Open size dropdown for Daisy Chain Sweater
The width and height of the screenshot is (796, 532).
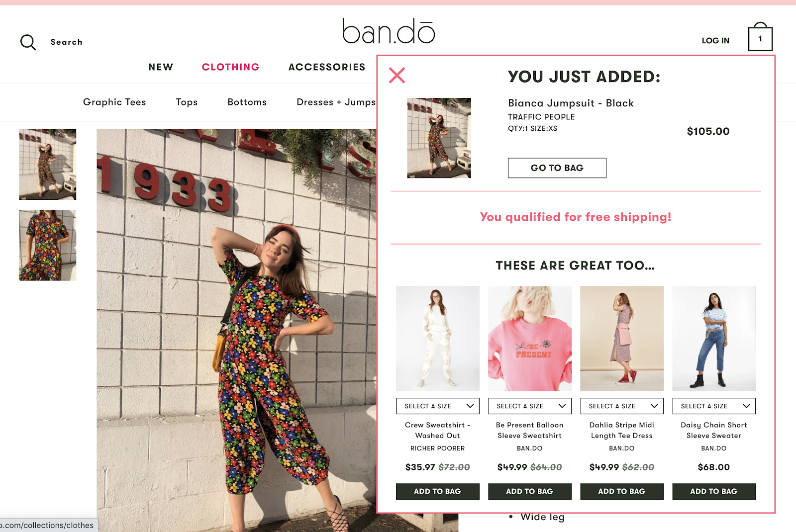coord(714,406)
